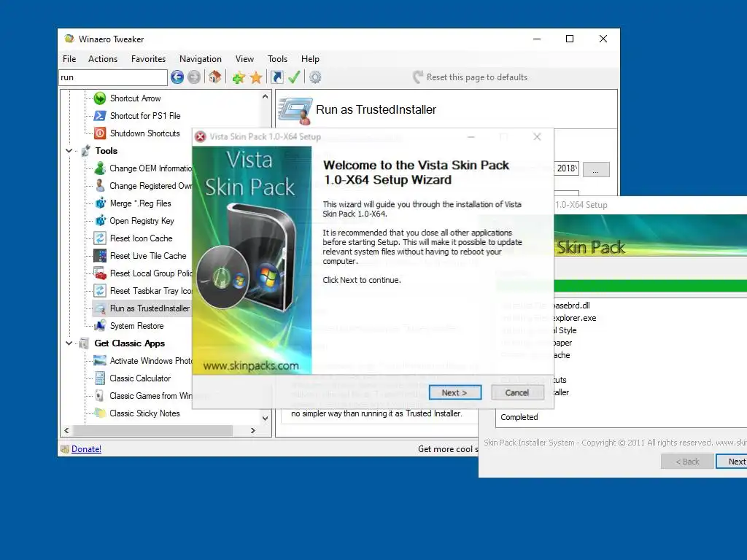Click the Change OEM Information icon
Image resolution: width=747 pixels, height=560 pixels.
pos(99,168)
